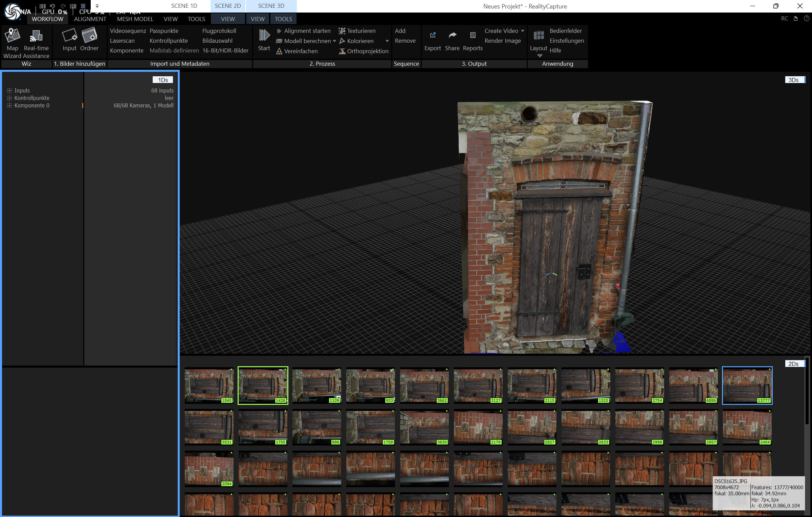
Task: Open the quick access customize arrow
Action: [97, 6]
